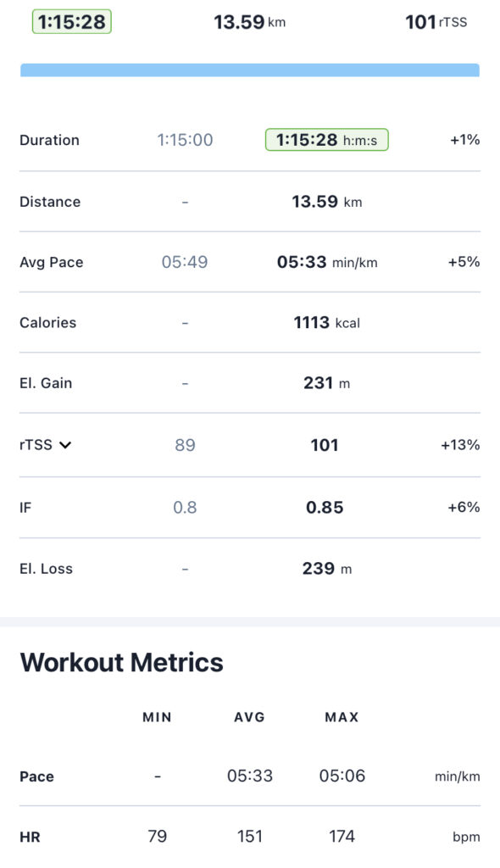Select the planned IF 0.8 value

click(x=185, y=508)
